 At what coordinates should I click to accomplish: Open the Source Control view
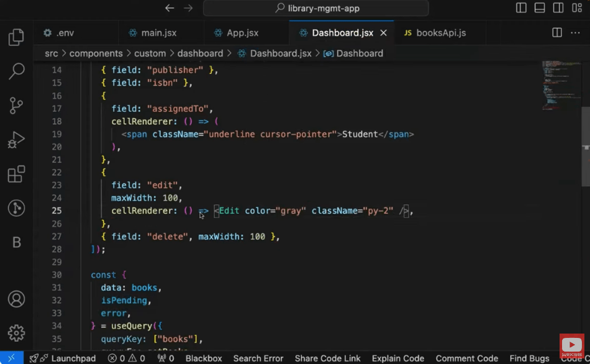16,106
